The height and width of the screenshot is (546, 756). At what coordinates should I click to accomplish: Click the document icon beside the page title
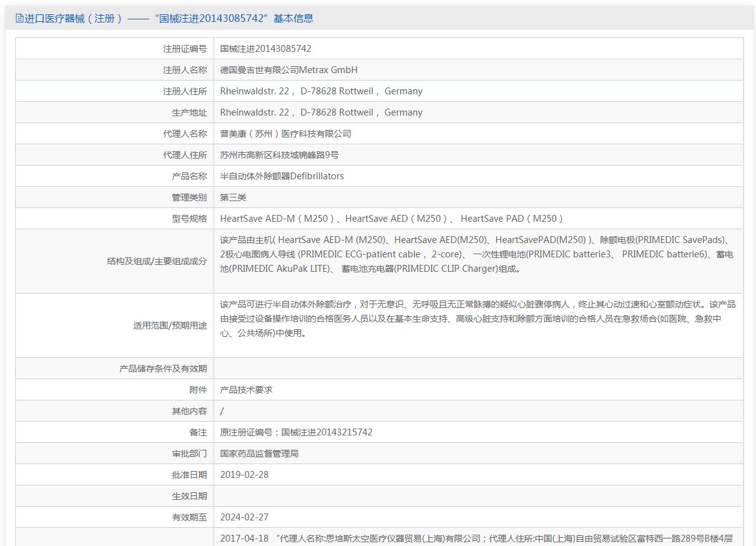coord(19,19)
